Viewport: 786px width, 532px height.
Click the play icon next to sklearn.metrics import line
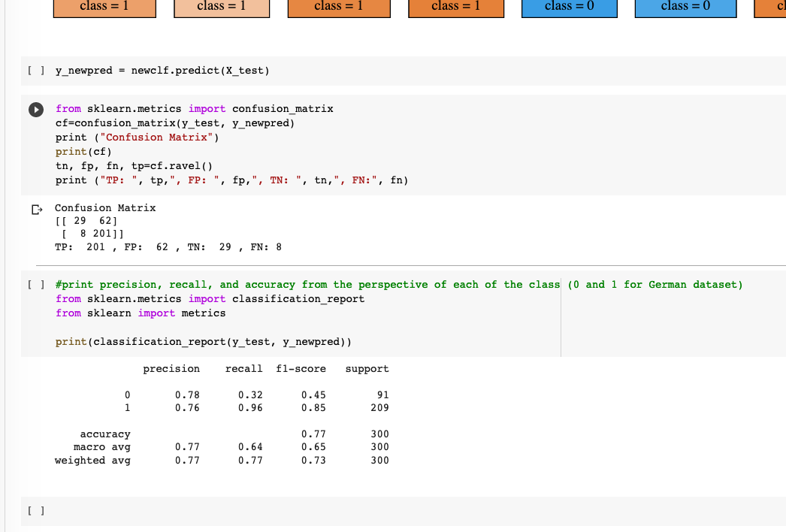tap(35, 109)
